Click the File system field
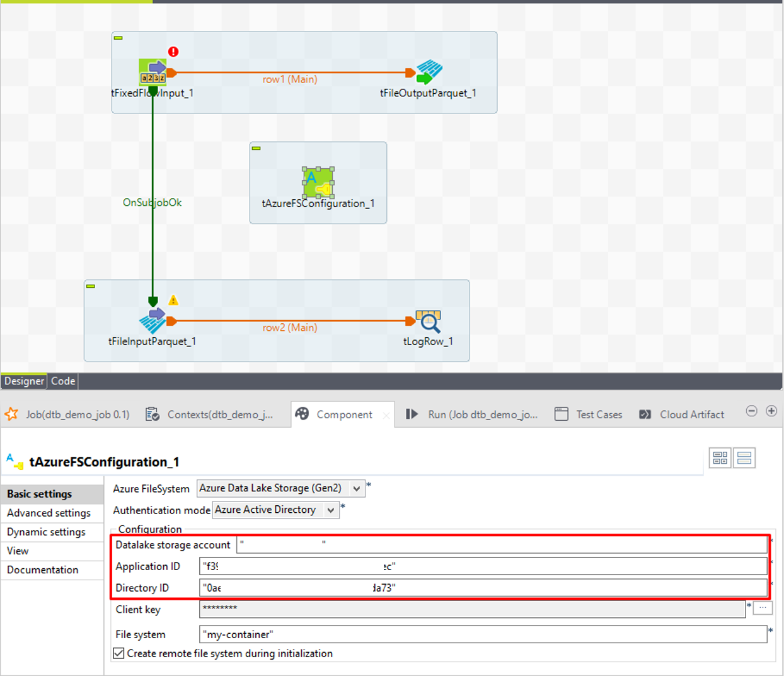Screen dimensions: 784x676 483,634
